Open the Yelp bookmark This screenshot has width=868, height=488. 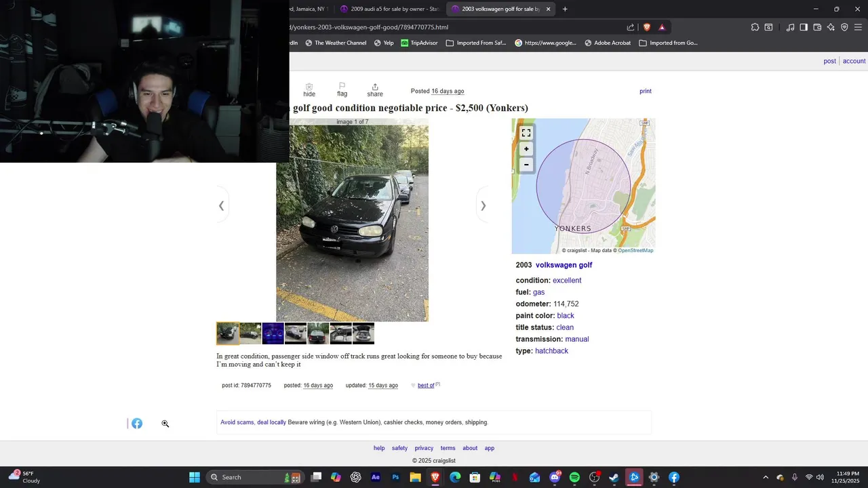(384, 43)
